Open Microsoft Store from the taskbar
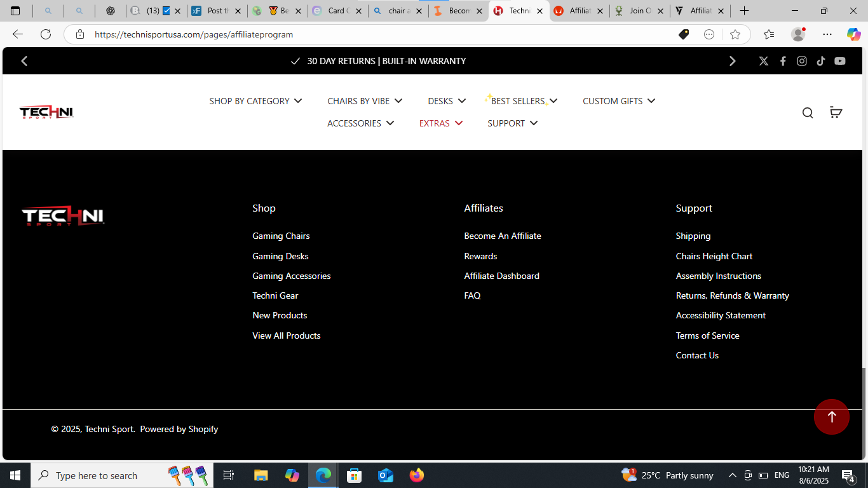Viewport: 868px width, 488px height. 355,475
